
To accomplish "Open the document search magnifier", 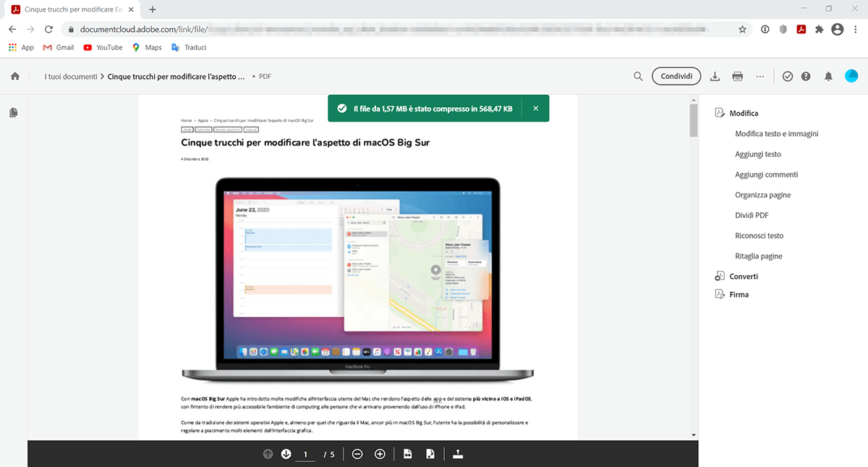I will pos(638,76).
